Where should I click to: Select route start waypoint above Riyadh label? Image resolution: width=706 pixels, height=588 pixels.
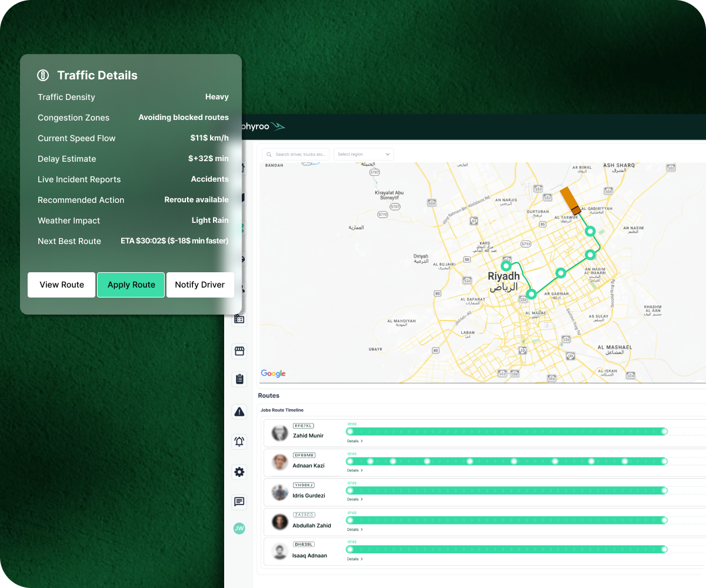click(x=505, y=266)
